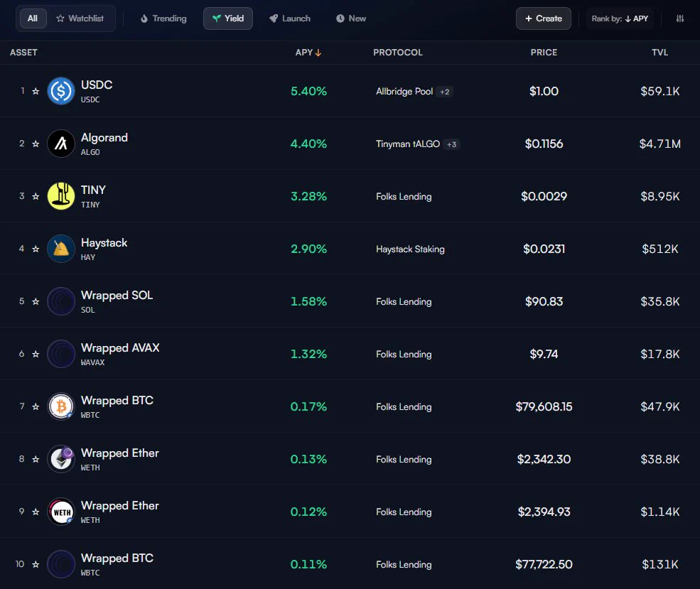Star row 8 Wrapped Ether for watchlist

click(x=36, y=459)
